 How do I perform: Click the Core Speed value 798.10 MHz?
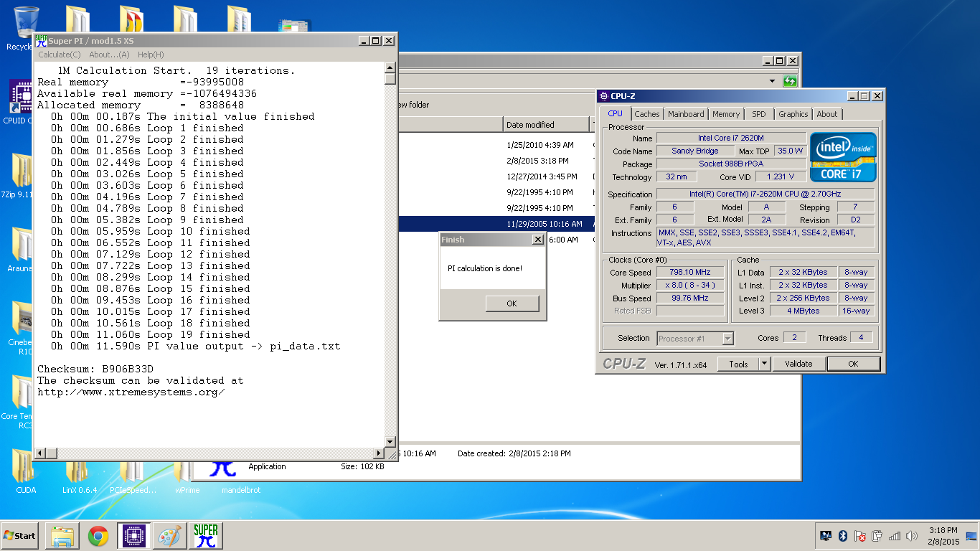click(690, 273)
